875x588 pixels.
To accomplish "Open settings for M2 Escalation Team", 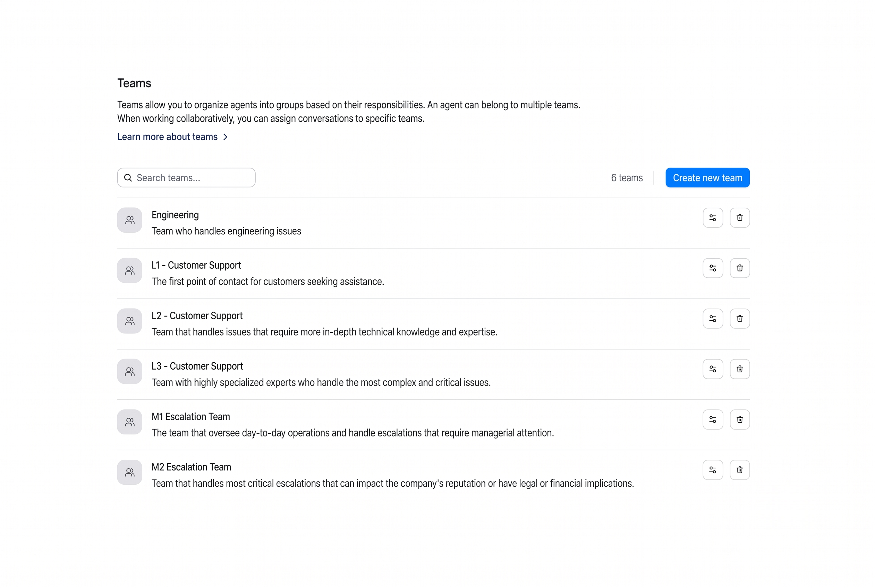I will [x=713, y=469].
